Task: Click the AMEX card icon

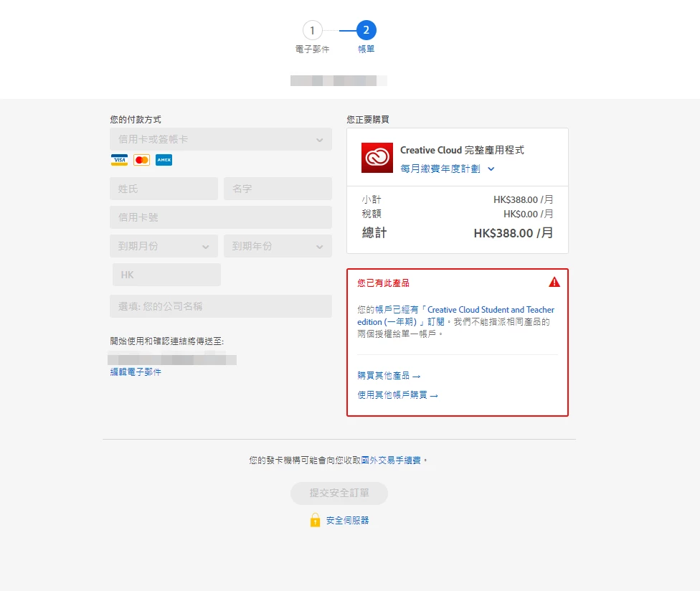Action: pos(164,160)
